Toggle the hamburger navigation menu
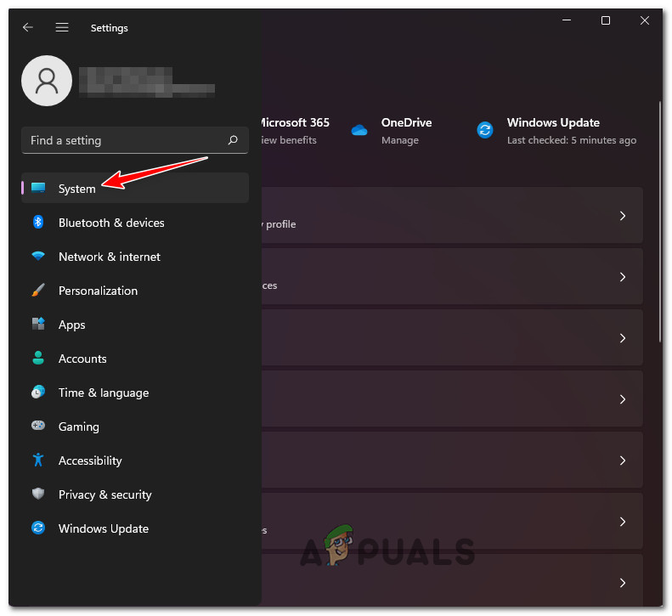 62,27
